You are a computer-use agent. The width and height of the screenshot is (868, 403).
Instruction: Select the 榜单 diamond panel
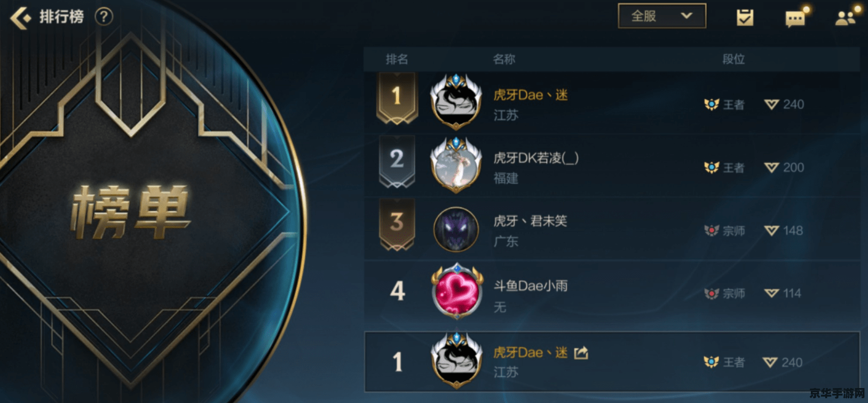(x=131, y=211)
